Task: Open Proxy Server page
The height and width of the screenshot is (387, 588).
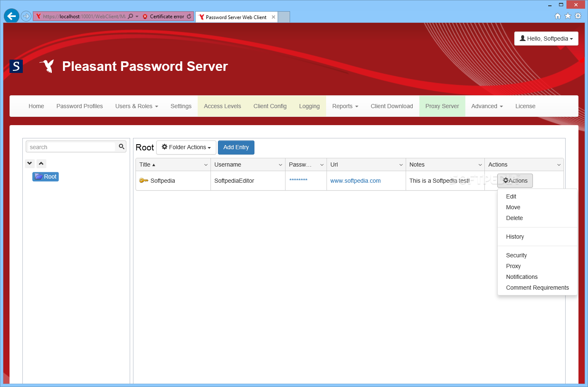Action: tap(442, 106)
